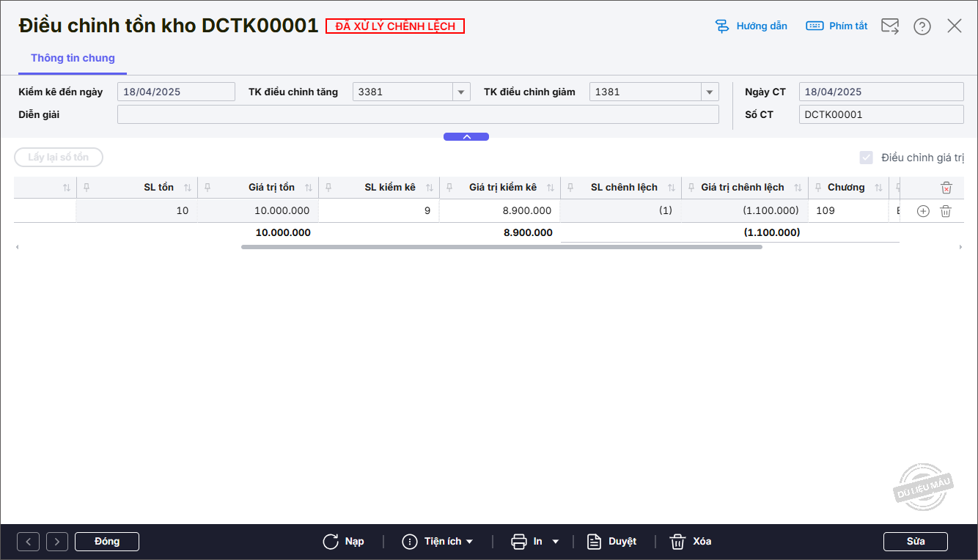Image resolution: width=978 pixels, height=560 pixels.
Task: Select the Giá trị chênh lệch cell (1.100.000) in the row
Action: 745,211
